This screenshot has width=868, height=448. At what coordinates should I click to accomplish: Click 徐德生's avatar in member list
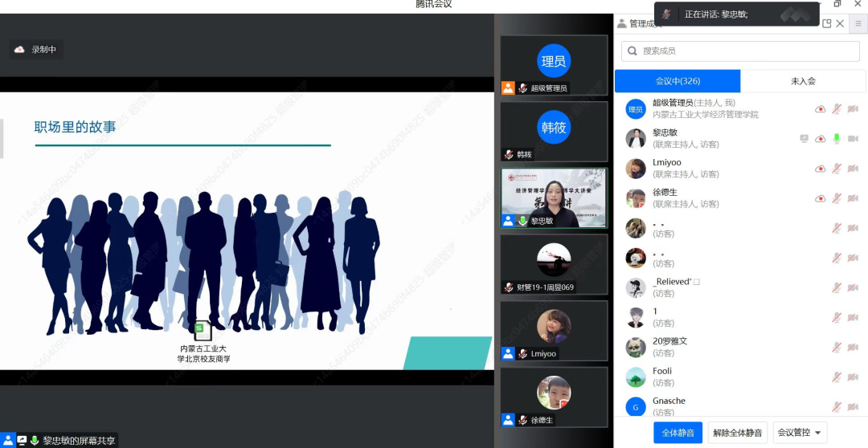636,198
